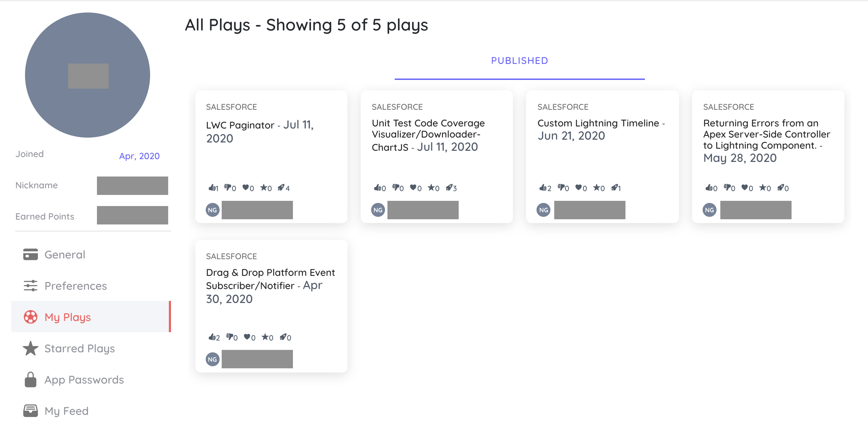Viewport: 868px width, 426px height.
Task: Click the Preferences sliders icon
Action: pos(31,286)
